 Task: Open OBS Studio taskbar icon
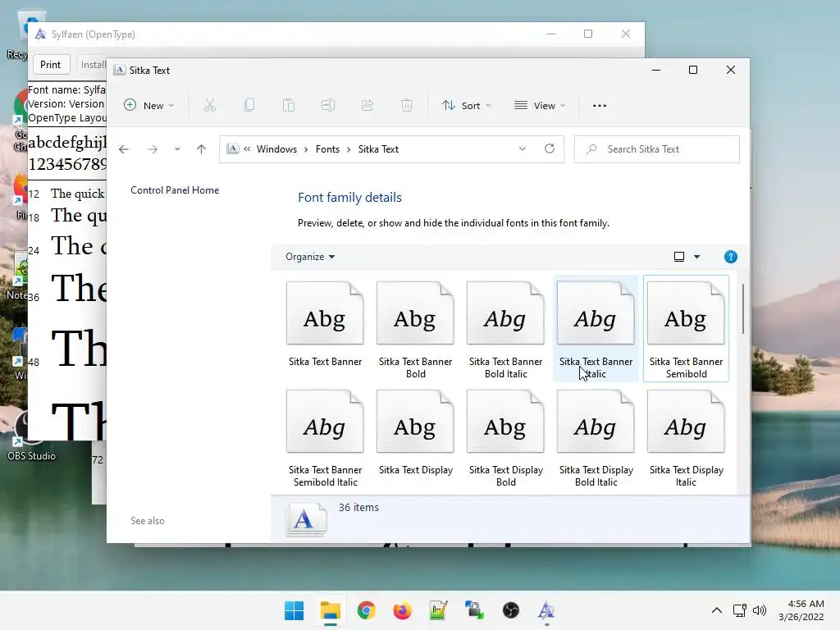tap(510, 610)
